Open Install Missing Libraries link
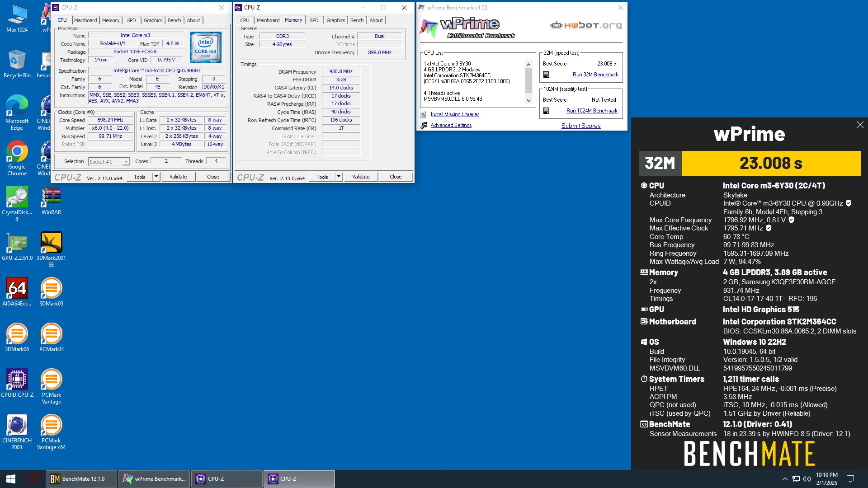This screenshot has width=868, height=488. coord(455,114)
